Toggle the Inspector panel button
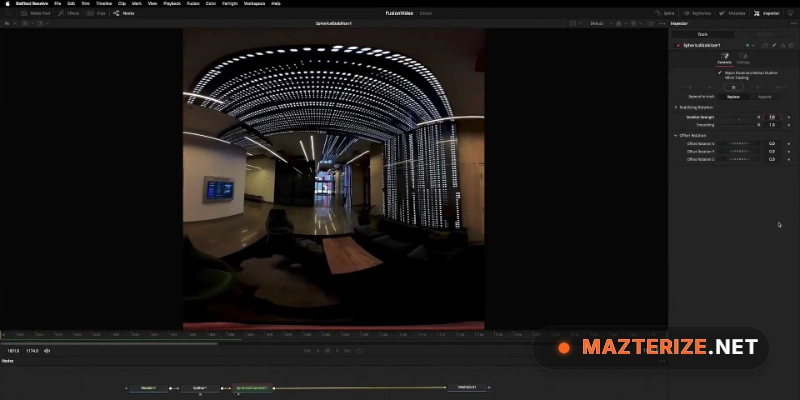Image resolution: width=800 pixels, height=400 pixels. [x=767, y=13]
